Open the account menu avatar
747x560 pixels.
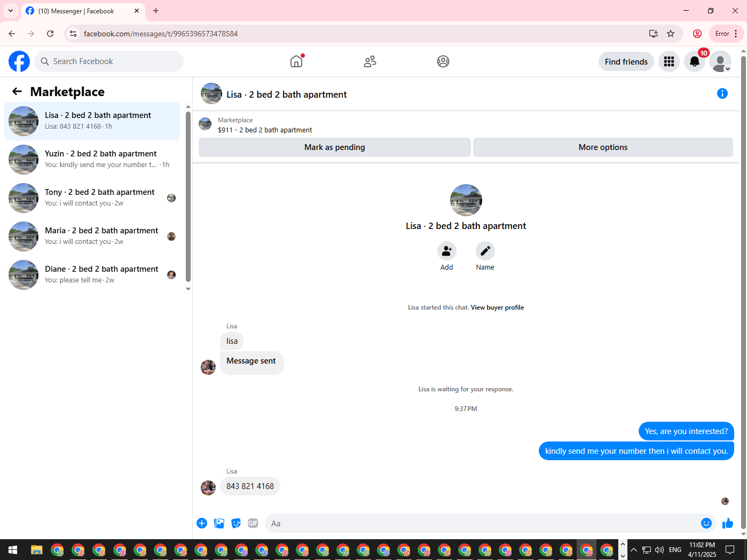click(x=720, y=61)
